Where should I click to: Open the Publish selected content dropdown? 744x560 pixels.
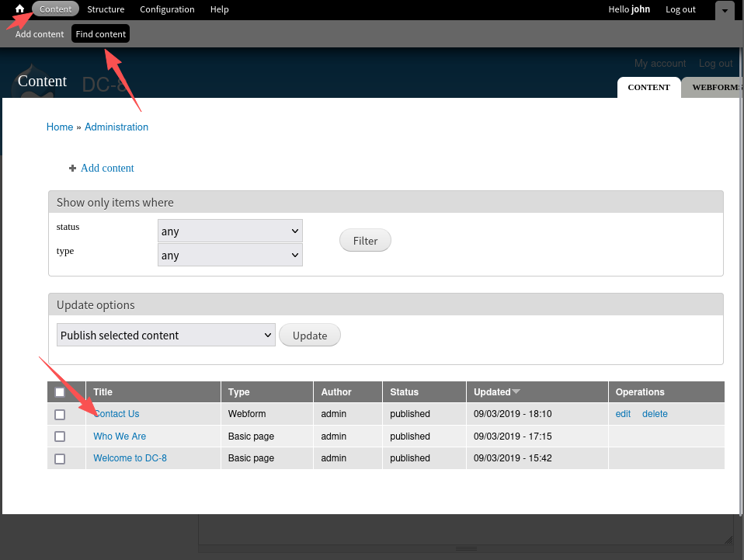[166, 336]
